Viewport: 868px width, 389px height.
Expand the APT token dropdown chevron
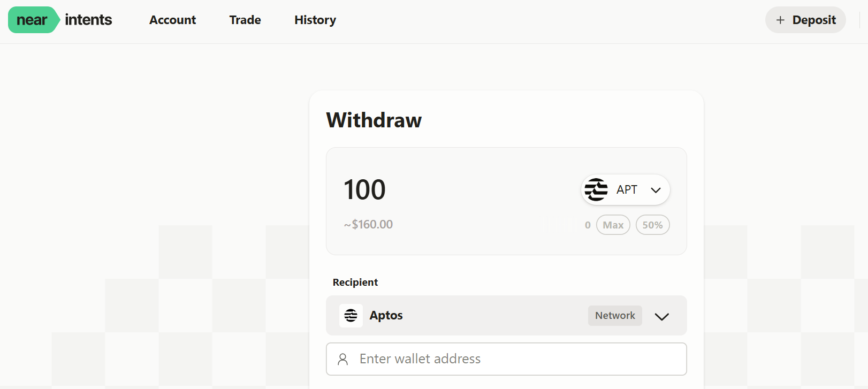coord(656,190)
